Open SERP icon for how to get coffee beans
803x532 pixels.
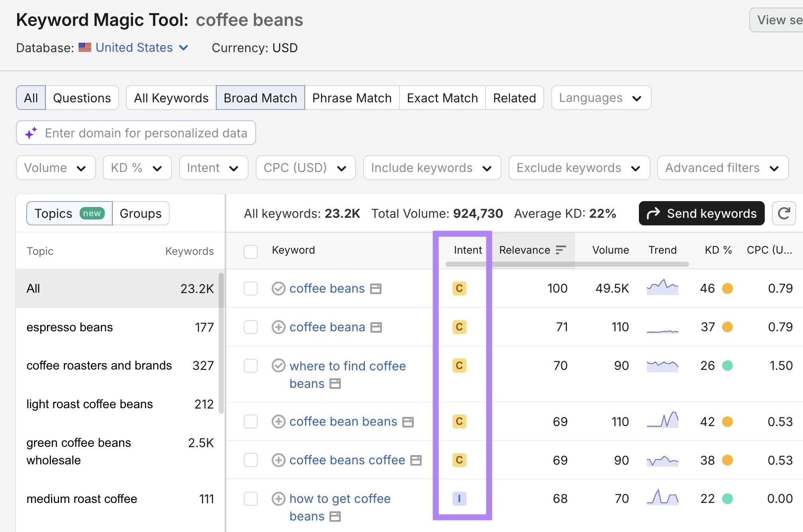click(x=335, y=517)
